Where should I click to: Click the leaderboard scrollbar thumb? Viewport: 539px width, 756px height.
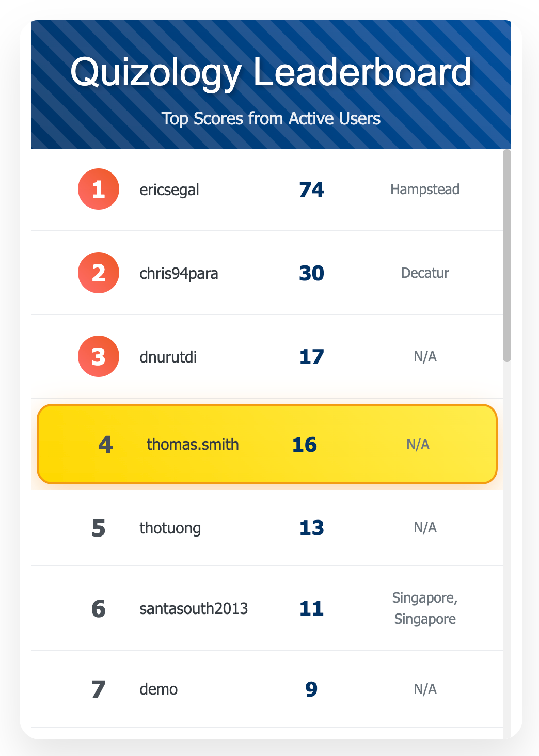(x=507, y=256)
